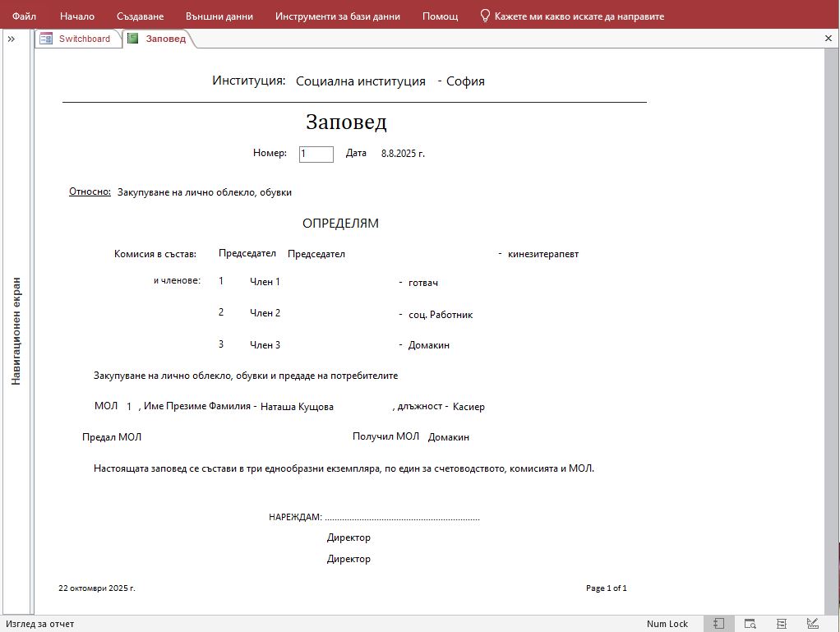Open Инструменти за бази данни tab

point(337,16)
